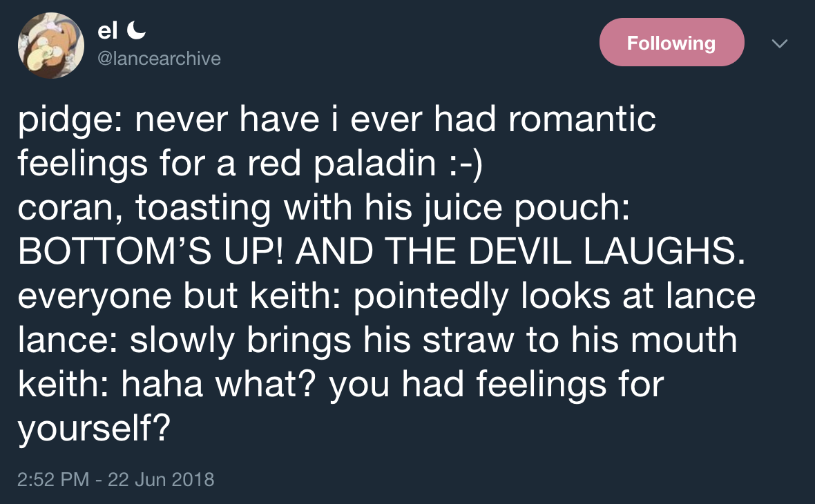The height and width of the screenshot is (504, 815).
Task: Click the pink Following button
Action: (671, 43)
